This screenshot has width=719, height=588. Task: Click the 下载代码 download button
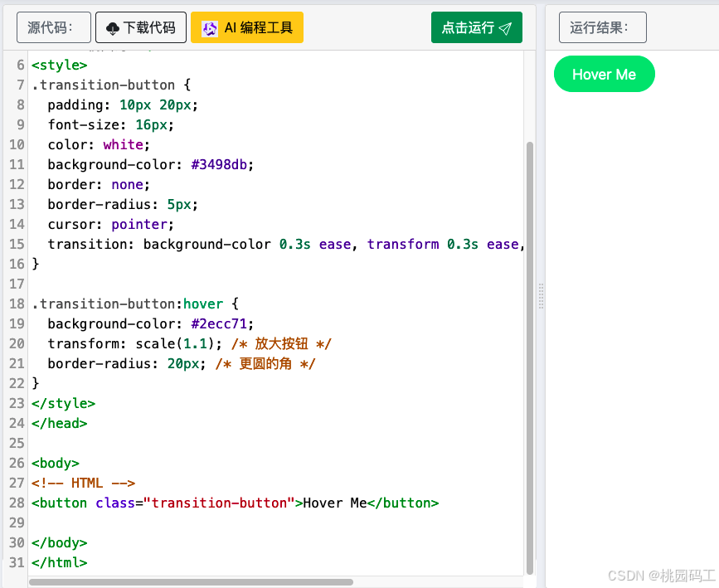[141, 27]
